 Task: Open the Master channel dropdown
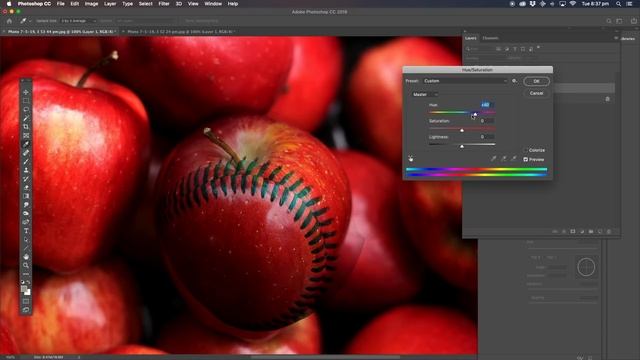(425, 94)
